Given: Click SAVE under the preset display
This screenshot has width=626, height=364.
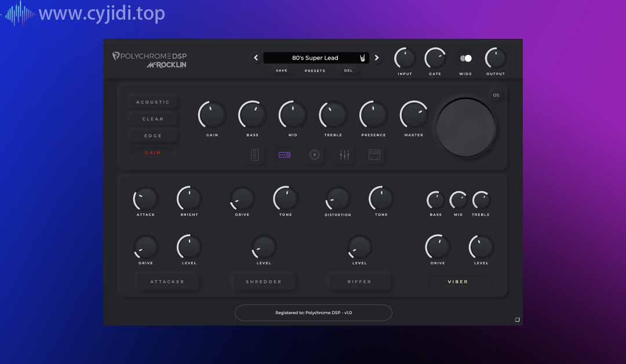Looking at the screenshot, I should pos(282,71).
